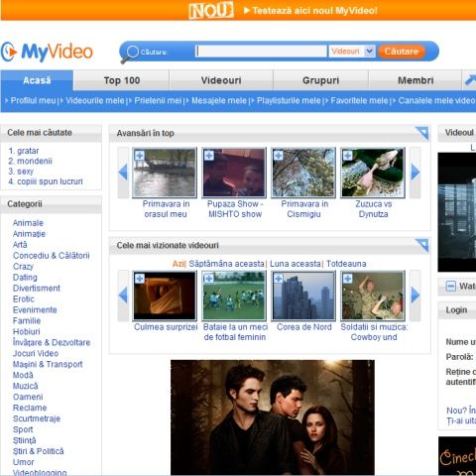Click the NOU banner badge
The image size is (476, 476).
(x=211, y=10)
